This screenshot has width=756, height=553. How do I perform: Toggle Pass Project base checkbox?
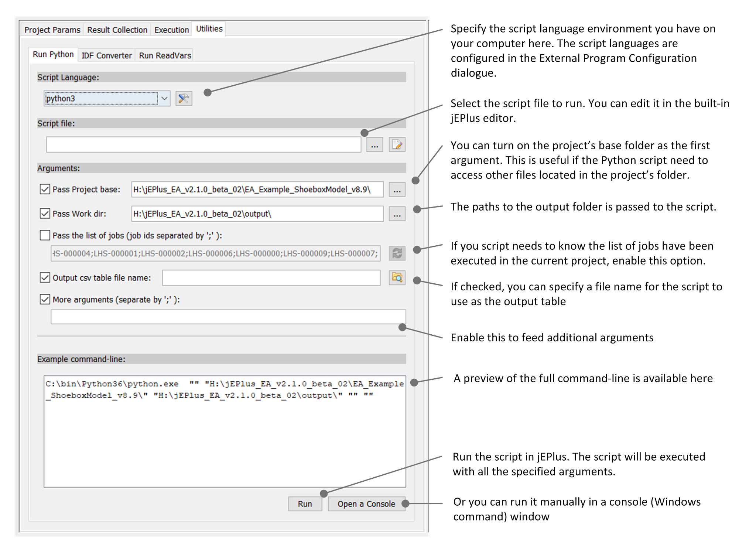[45, 189]
